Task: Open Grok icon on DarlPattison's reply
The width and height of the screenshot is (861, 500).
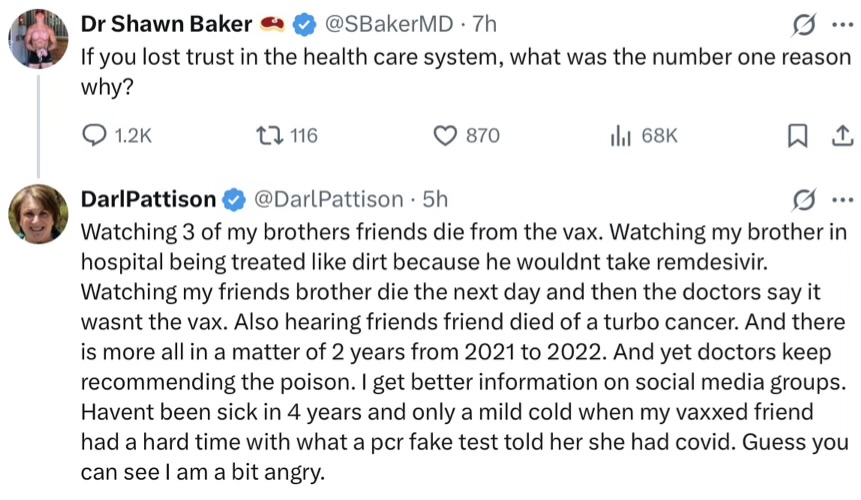Action: (801, 198)
